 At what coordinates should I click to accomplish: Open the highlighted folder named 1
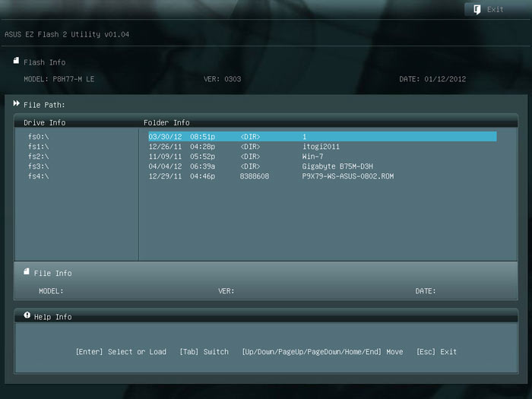tap(322, 137)
